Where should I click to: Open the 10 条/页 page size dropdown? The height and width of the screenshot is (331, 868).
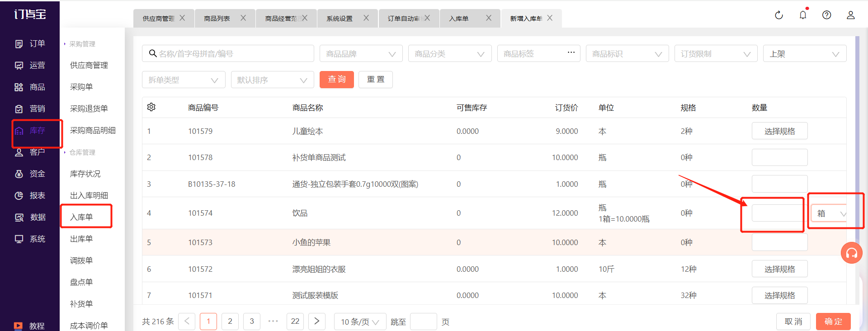[x=360, y=322]
